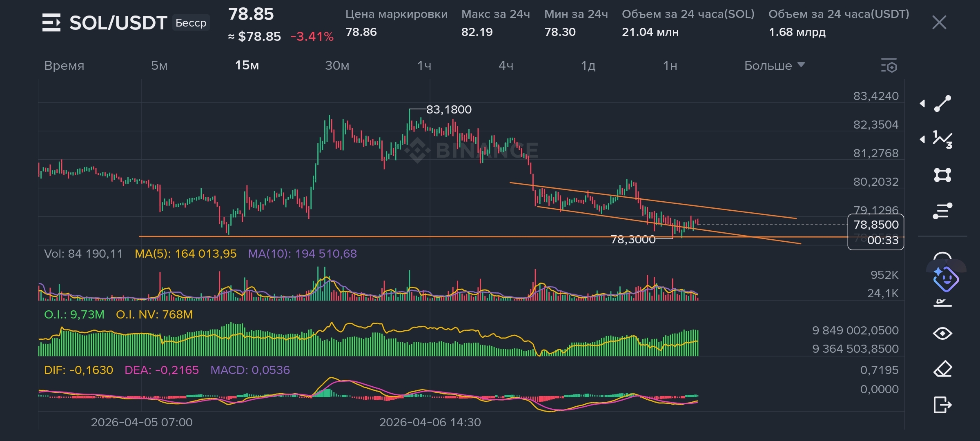Click the 78,8500 current price label

point(876,225)
